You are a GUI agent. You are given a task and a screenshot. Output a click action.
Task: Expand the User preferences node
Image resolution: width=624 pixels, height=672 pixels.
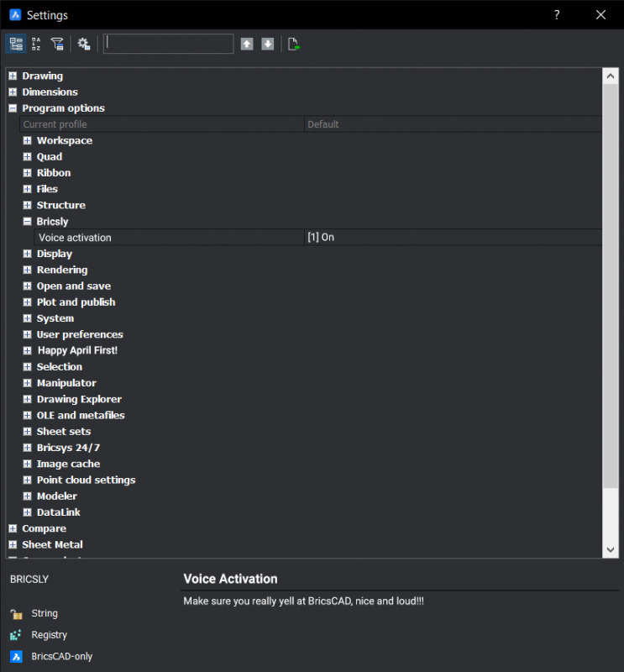(27, 334)
